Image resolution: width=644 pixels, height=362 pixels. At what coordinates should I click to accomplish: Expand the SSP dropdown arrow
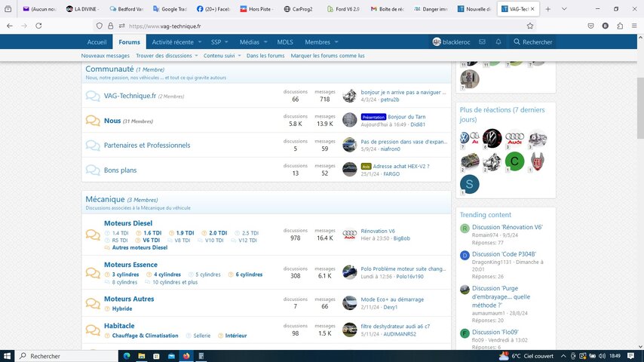click(x=226, y=42)
